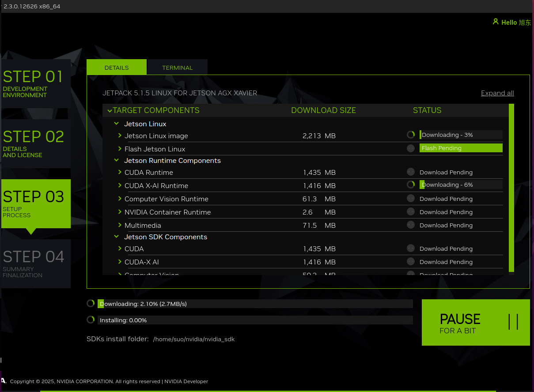Screen dimensions: 534x392
Task: Click the user profile icon beside Hello
Action: click(496, 22)
